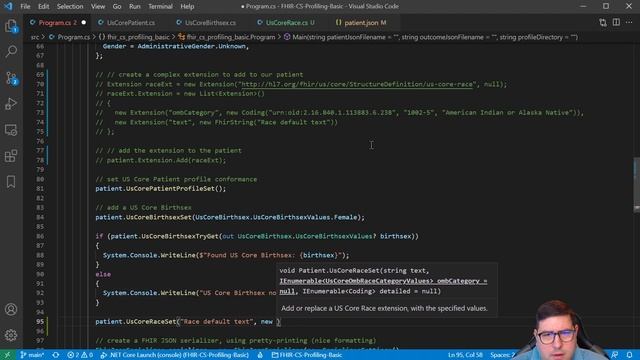Open the Run menu
The image size is (640, 360).
click(135, 7)
